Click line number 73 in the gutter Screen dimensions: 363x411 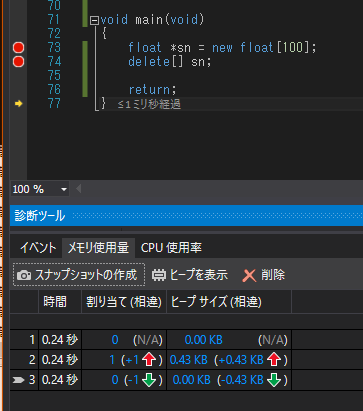coord(54,48)
